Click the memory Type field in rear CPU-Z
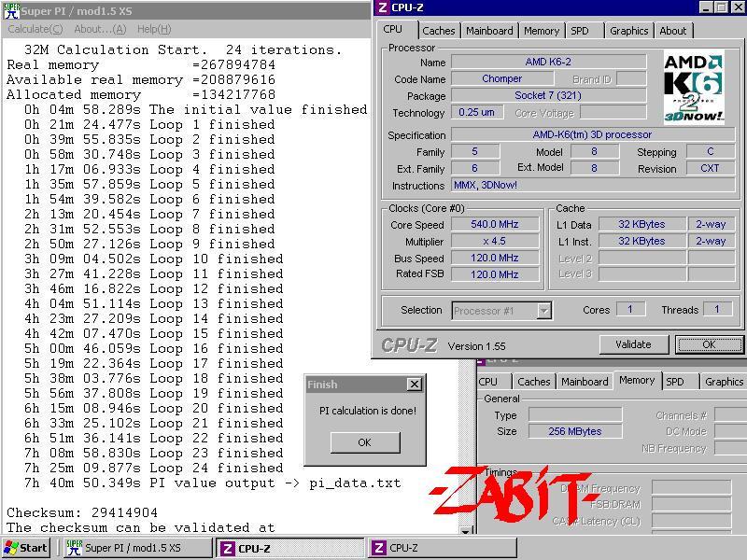This screenshot has height=560, width=747. pos(575,414)
